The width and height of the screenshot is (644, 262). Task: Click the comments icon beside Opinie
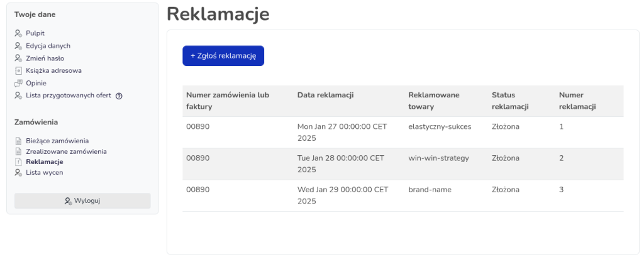18,83
